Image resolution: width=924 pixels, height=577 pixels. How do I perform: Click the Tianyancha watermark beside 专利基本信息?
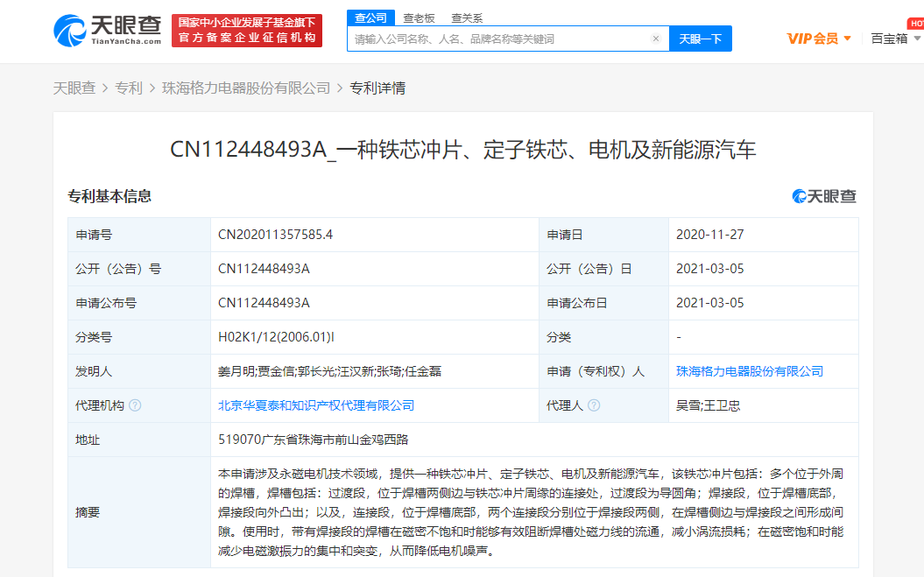tap(823, 196)
